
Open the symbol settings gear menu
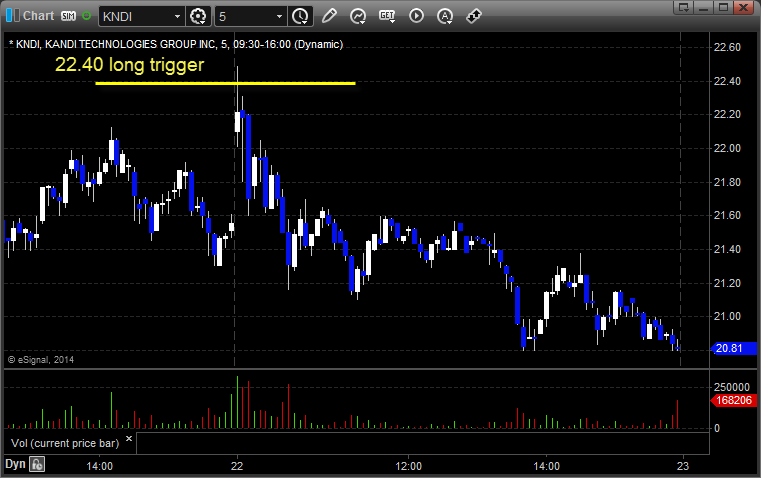tap(198, 16)
